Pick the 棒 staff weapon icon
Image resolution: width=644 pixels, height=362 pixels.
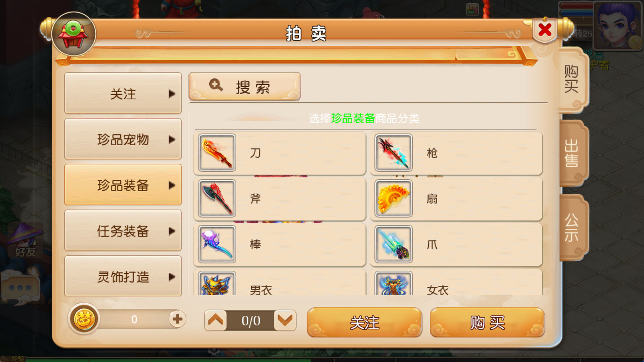tap(217, 244)
